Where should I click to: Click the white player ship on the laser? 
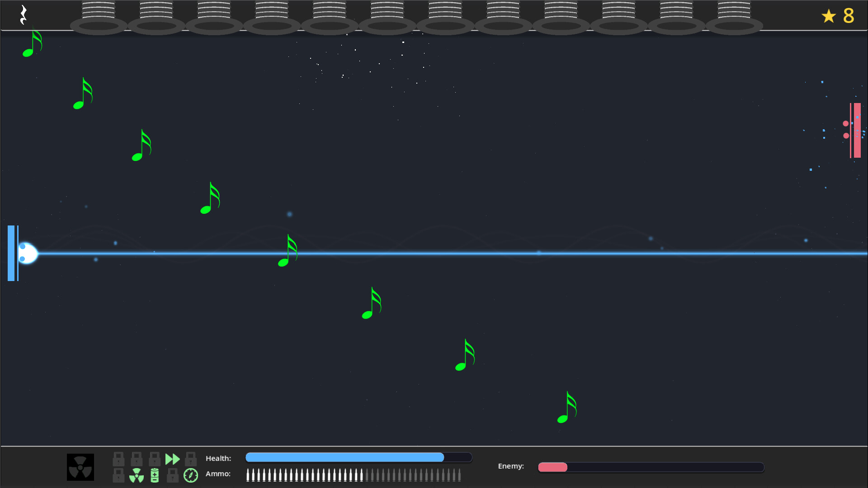27,253
